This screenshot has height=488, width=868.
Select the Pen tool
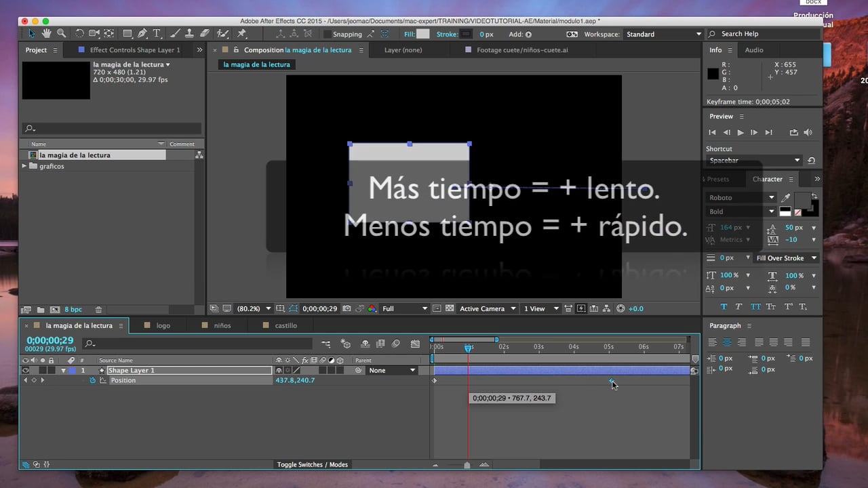[142, 34]
